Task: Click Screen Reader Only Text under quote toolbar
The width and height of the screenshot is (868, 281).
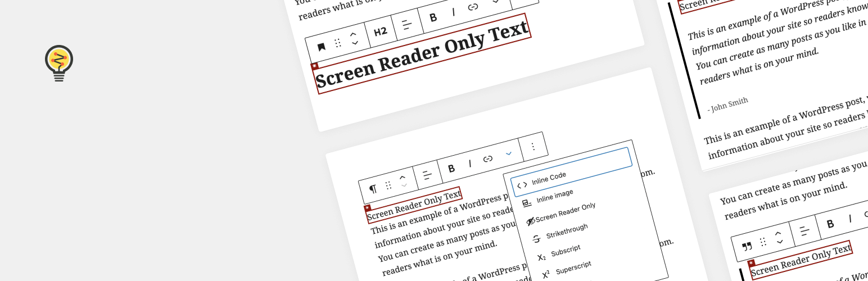Action: (801, 260)
